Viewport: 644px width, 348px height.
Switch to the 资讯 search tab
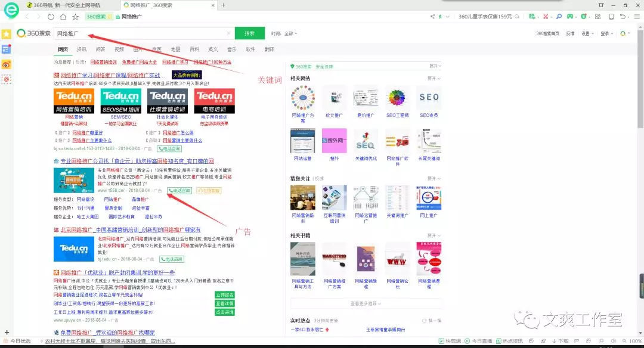(82, 49)
